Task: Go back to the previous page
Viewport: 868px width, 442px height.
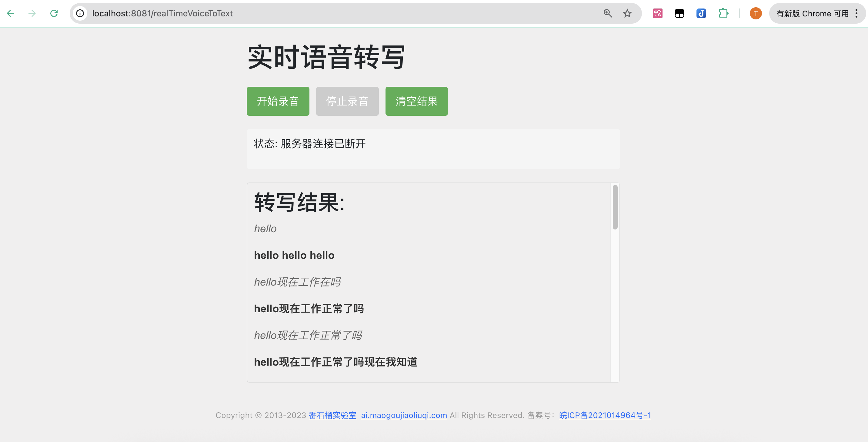Action: (x=10, y=13)
